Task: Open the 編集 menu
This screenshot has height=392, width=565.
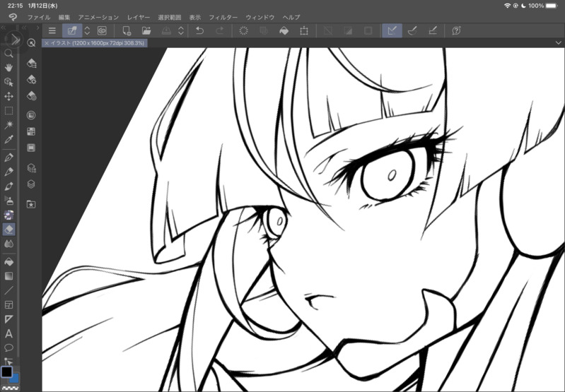Action: pos(64,17)
